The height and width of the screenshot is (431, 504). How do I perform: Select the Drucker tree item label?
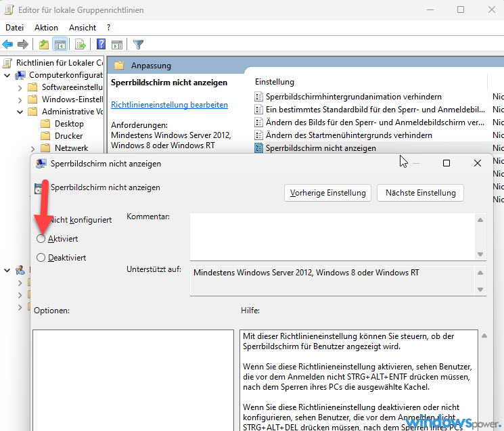pos(68,136)
